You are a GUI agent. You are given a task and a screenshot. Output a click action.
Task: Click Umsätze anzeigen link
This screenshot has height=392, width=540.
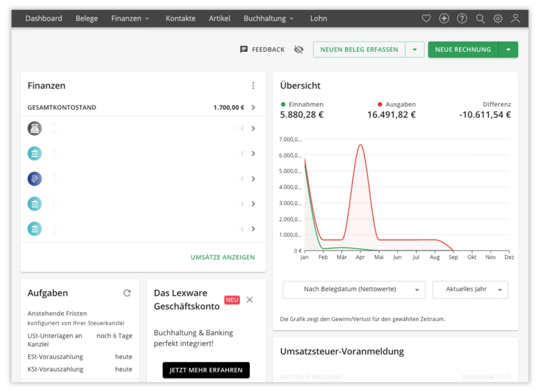pos(223,257)
